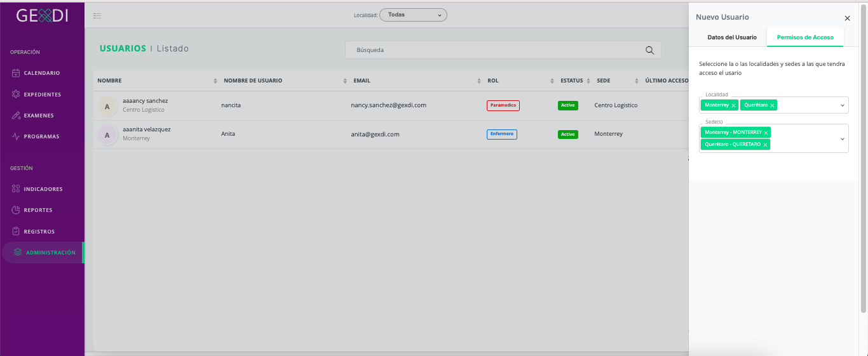
Task: Expand the Sede(s) dropdown chevron
Action: tap(843, 138)
